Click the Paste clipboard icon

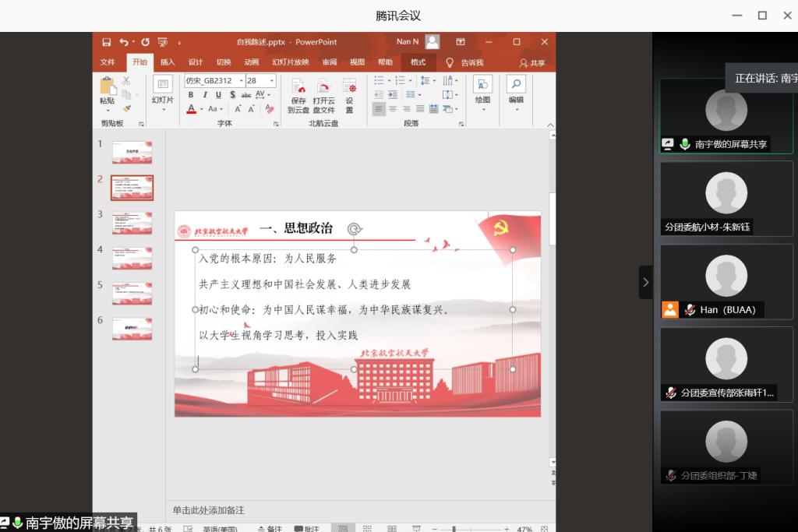(107, 86)
